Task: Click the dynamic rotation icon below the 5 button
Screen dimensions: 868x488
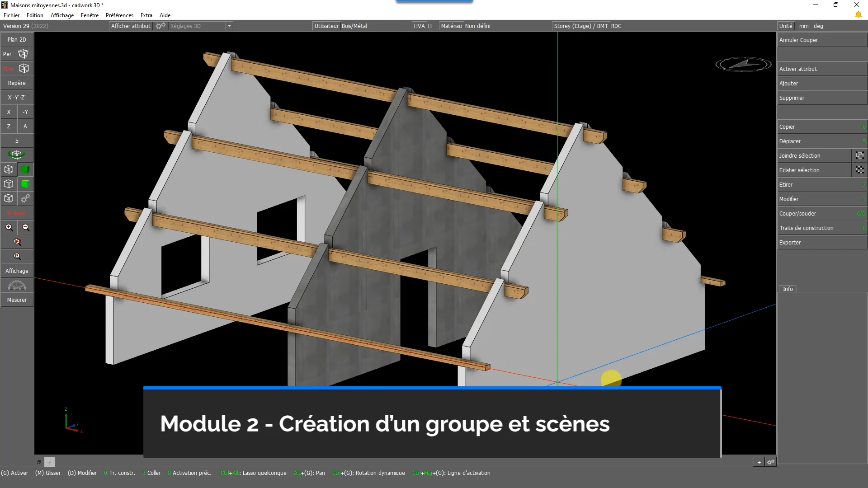Action: tap(17, 155)
